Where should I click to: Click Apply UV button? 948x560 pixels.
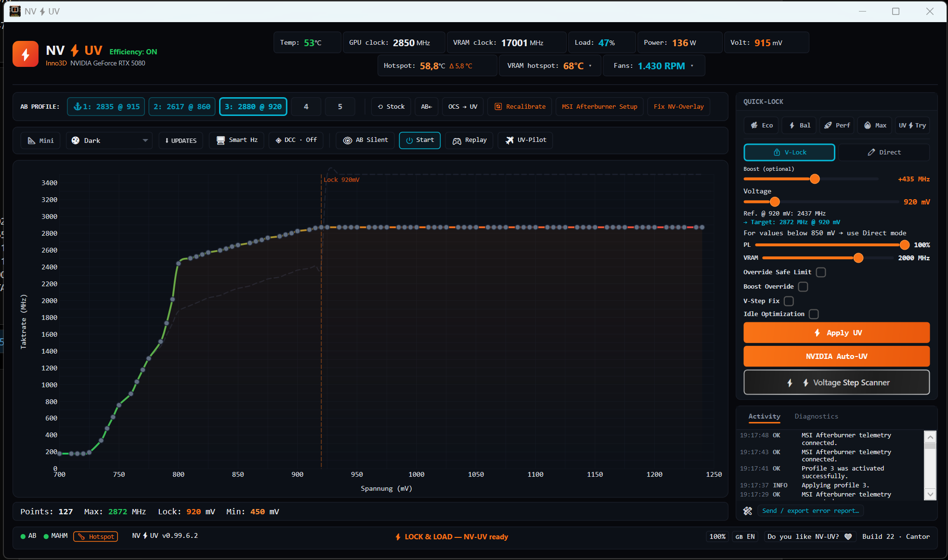tap(836, 333)
